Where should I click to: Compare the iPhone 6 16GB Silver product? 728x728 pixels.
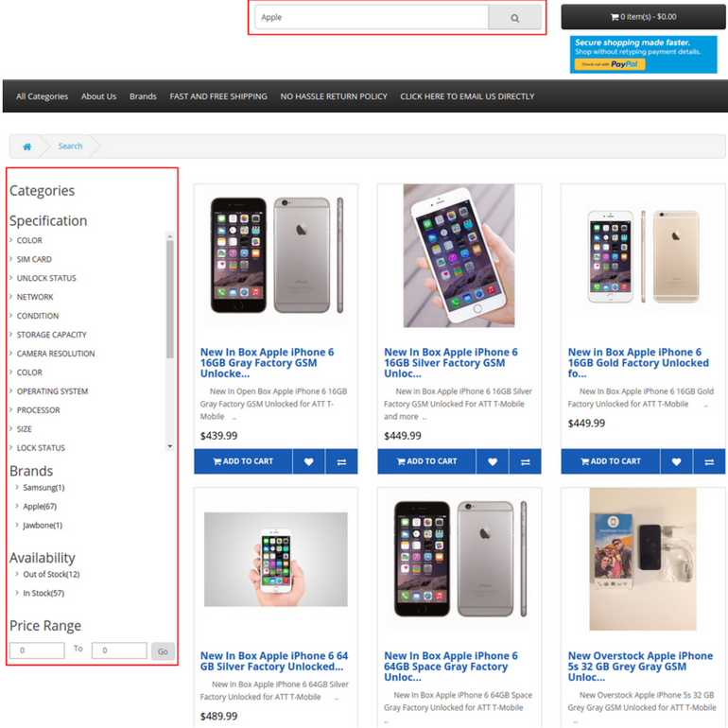[x=526, y=461]
